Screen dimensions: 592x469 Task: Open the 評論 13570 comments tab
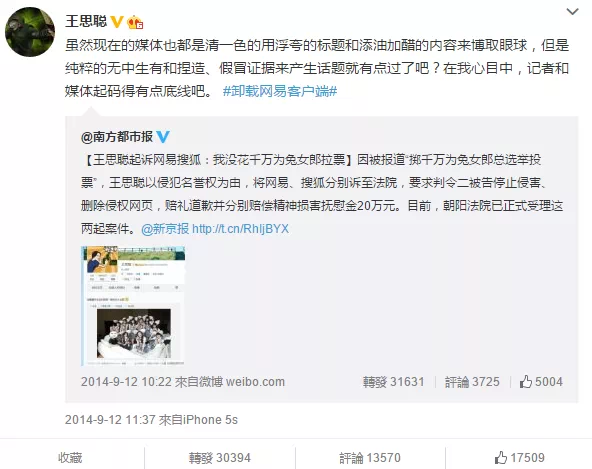point(370,458)
